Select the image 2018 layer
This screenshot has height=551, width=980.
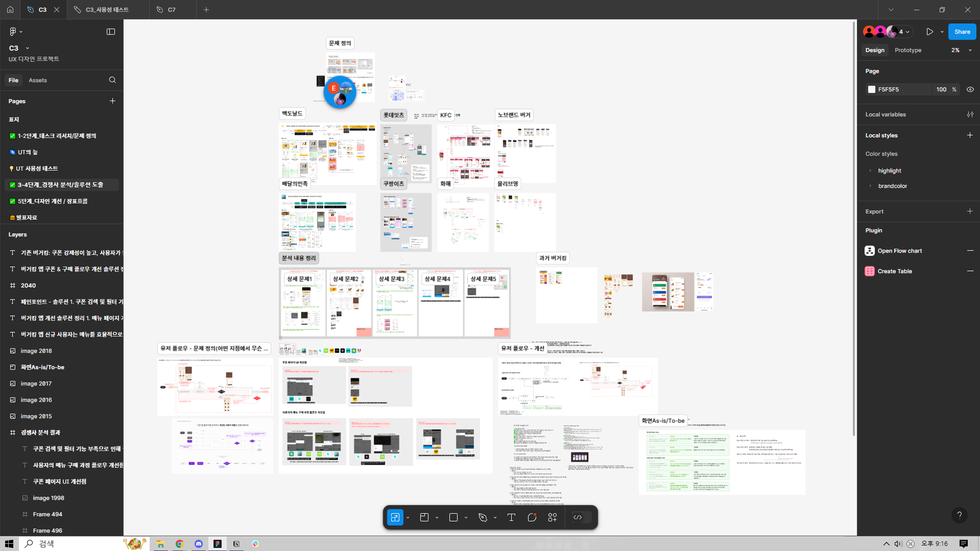click(x=62, y=351)
